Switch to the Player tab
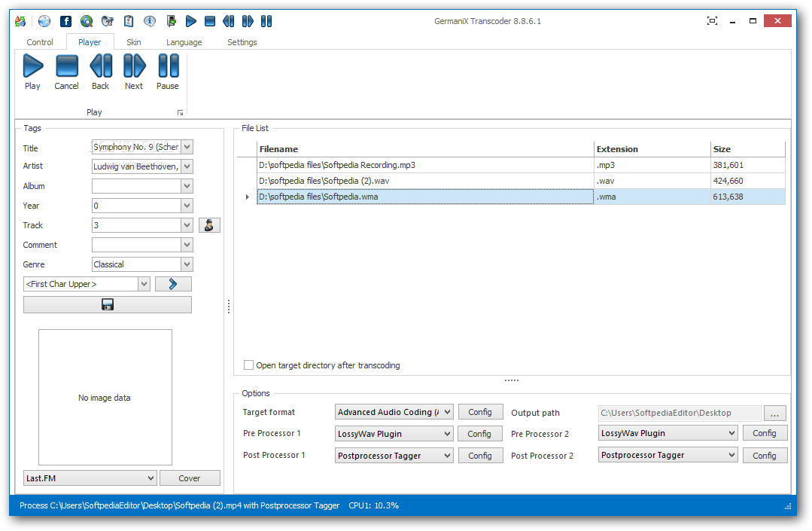Image resolution: width=812 pixels, height=531 pixels. pyautogui.click(x=90, y=42)
